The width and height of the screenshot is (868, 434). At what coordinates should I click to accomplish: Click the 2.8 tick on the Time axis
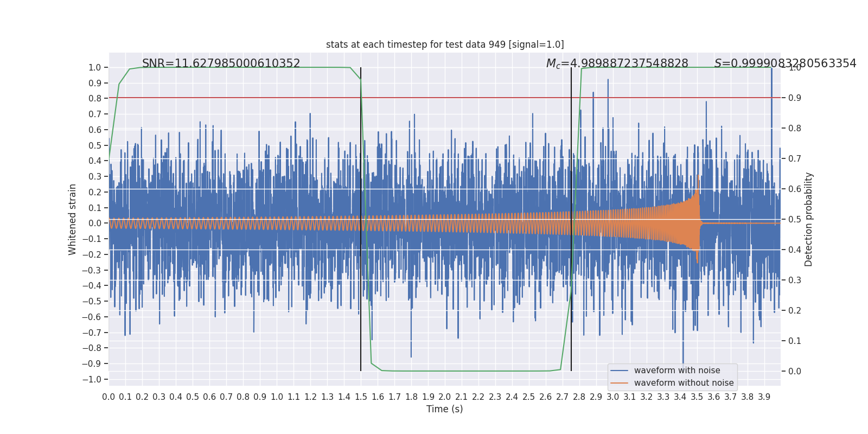579,397
